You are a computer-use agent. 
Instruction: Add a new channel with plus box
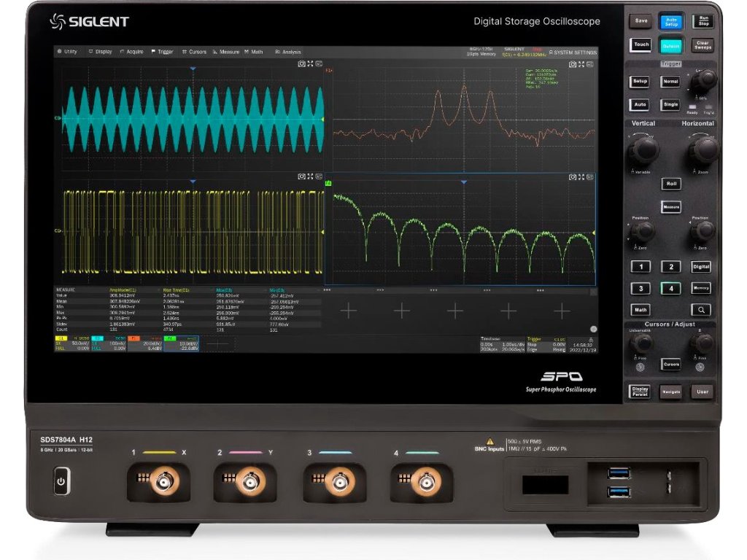coord(217,343)
